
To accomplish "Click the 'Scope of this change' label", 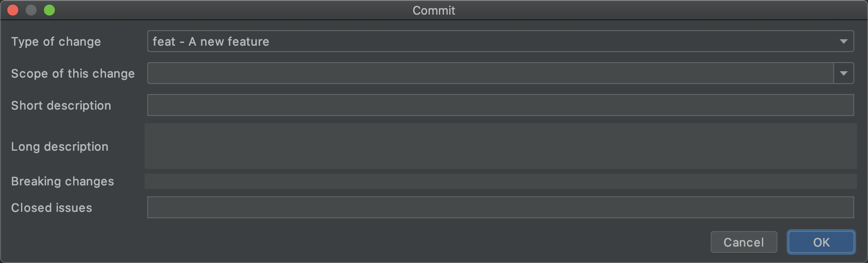I will click(73, 74).
